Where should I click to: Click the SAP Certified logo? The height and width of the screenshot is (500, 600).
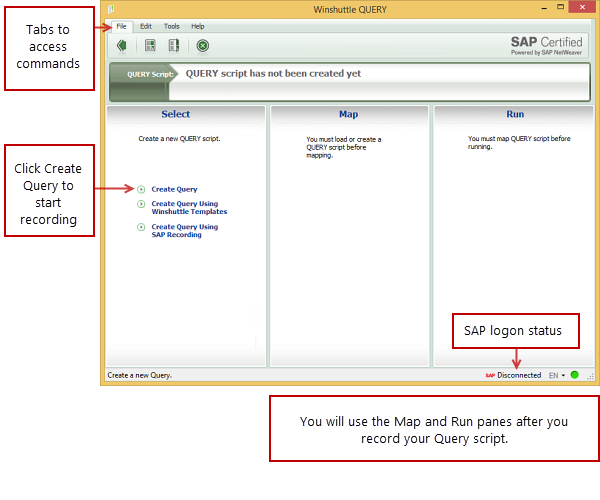click(546, 46)
